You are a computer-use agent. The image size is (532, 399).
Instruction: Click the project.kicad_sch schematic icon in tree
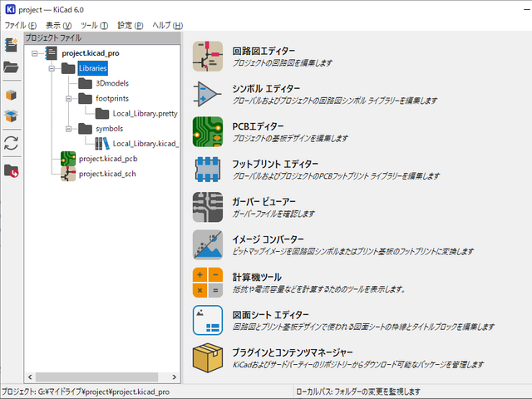pos(68,174)
